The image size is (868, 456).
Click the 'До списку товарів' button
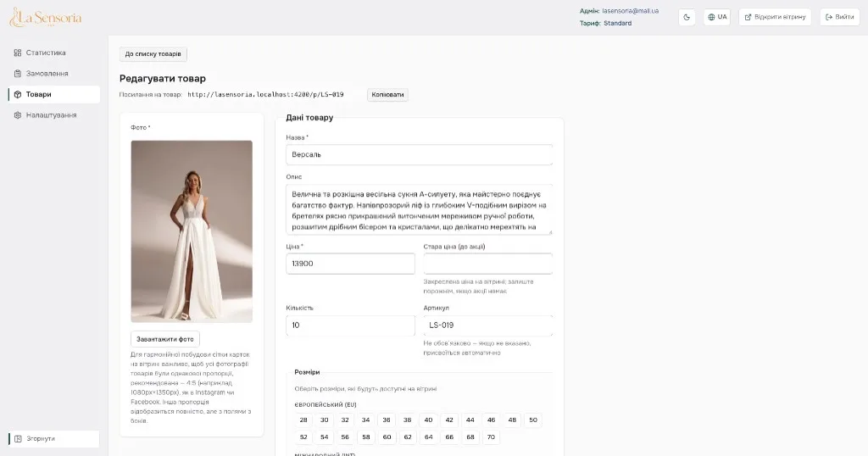click(153, 54)
